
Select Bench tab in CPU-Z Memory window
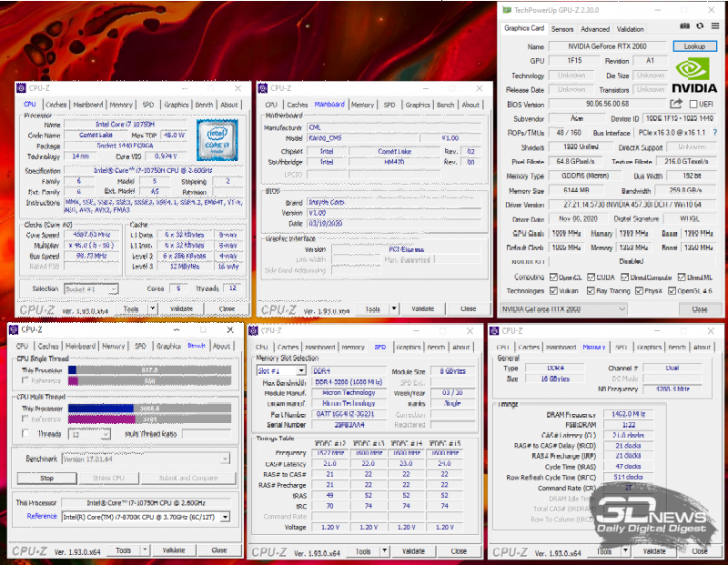[x=677, y=347]
